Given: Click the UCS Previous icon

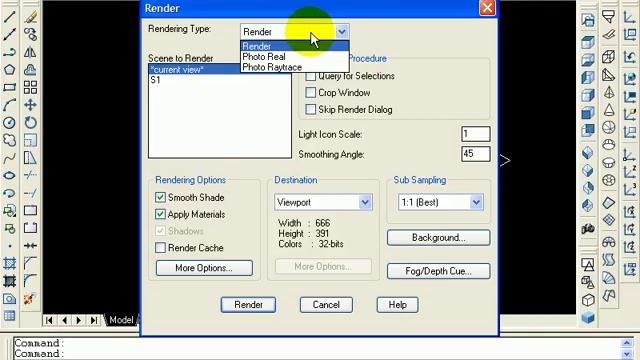Looking at the screenshot, I should 630,57.
